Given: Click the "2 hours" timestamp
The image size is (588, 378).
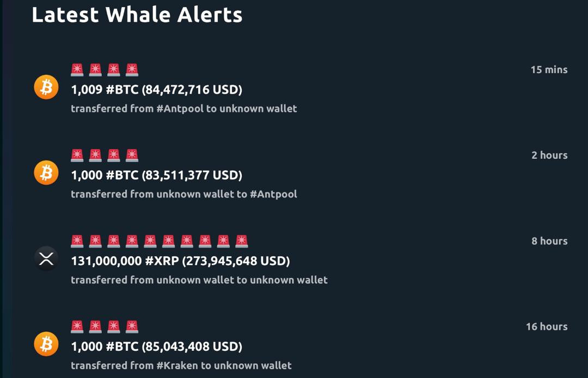Looking at the screenshot, I should pos(549,155).
